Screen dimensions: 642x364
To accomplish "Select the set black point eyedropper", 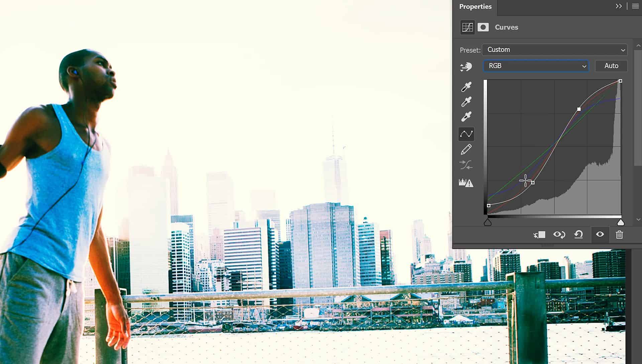I will 466,87.
